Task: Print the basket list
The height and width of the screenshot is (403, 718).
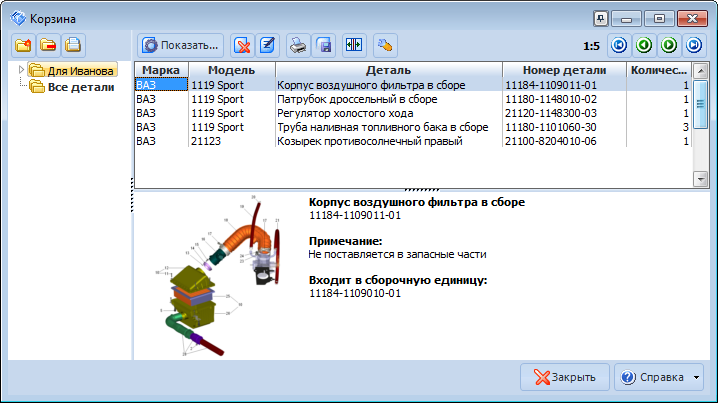Action: coord(298,45)
